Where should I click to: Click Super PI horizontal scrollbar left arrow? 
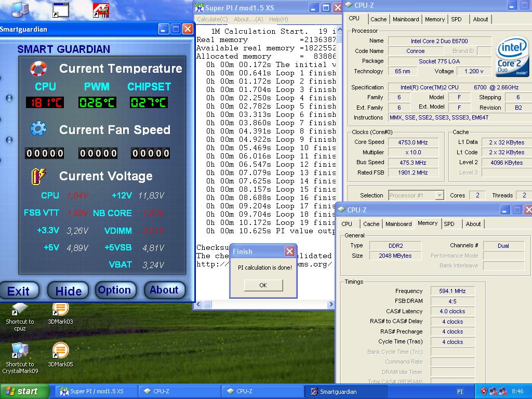pos(199,304)
